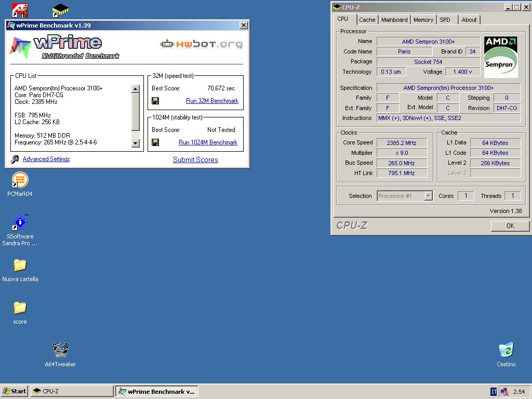Click the CPU-Z title bar chip icon

337,7
